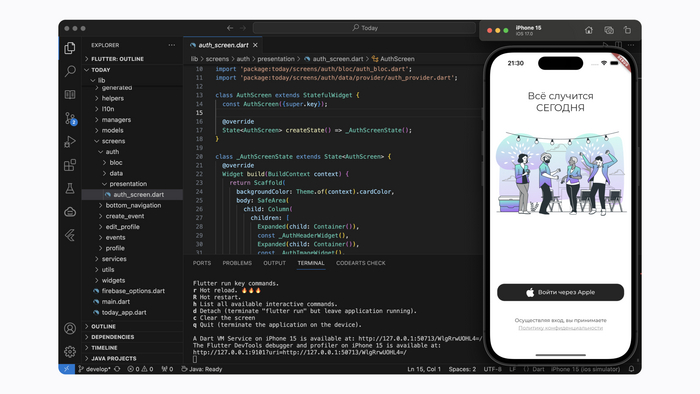Image resolution: width=700 pixels, height=394 pixels.
Task: Take a simulator screenshot
Action: click(x=609, y=30)
